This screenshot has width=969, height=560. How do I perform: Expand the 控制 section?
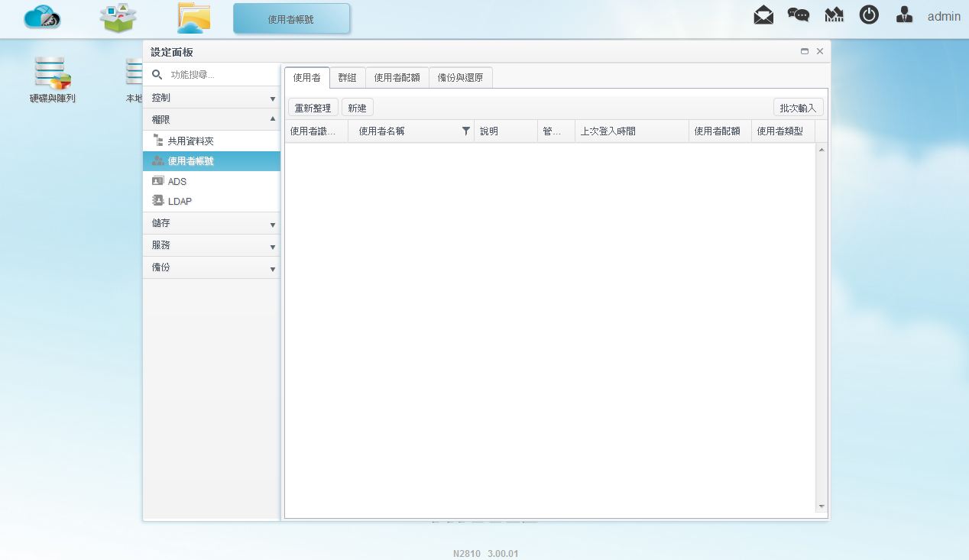[x=212, y=98]
